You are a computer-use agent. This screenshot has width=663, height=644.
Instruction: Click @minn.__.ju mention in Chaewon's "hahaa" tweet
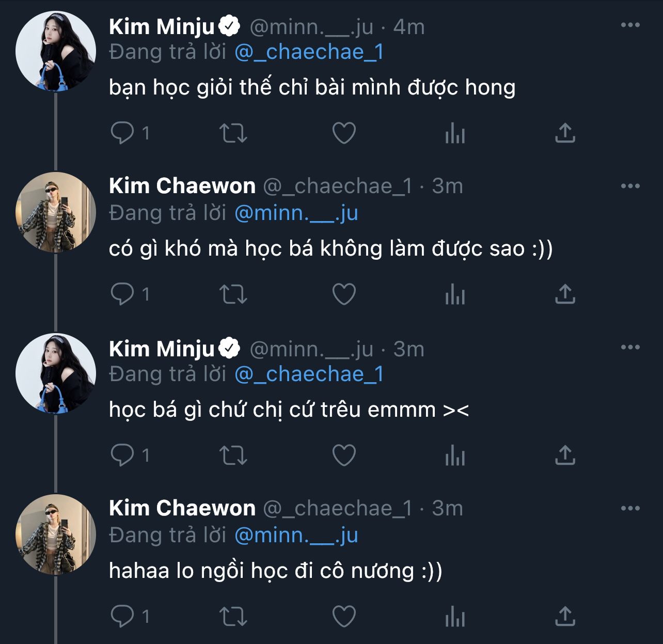296,535
